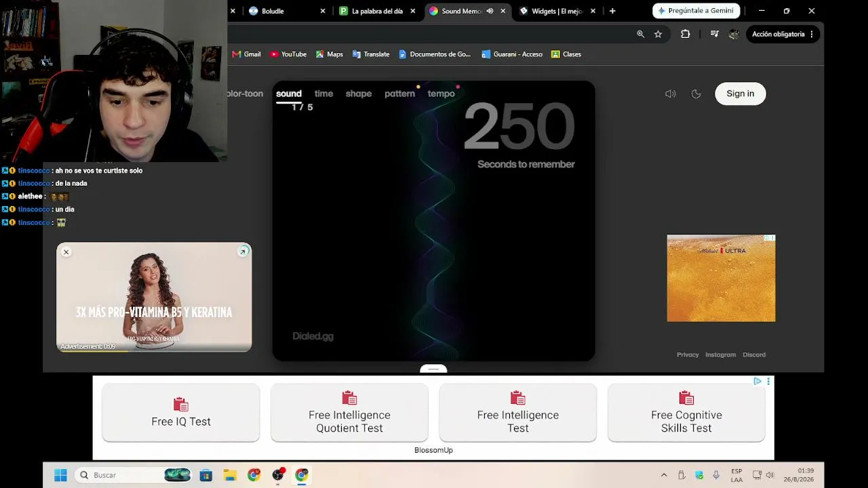Close the video advertisement overlay
This screenshot has height=488, width=868.
(x=66, y=252)
